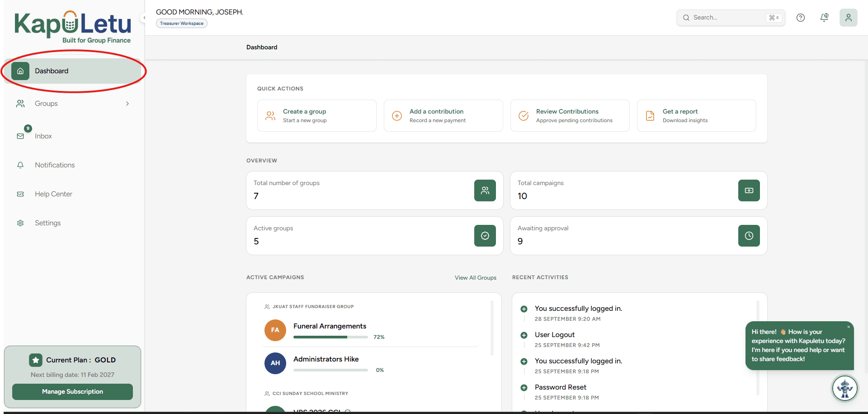Expand the Groups submenu chevron
This screenshot has width=868, height=414.
click(127, 104)
